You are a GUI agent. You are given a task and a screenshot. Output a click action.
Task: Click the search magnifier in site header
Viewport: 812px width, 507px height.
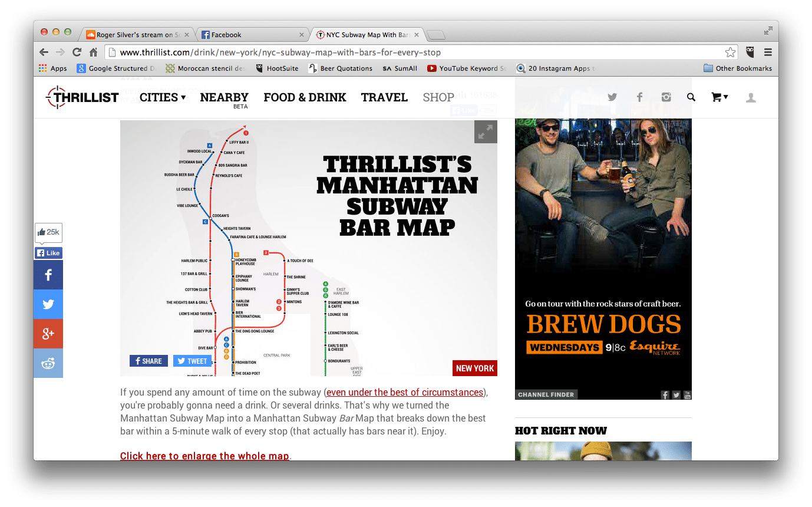coord(691,97)
